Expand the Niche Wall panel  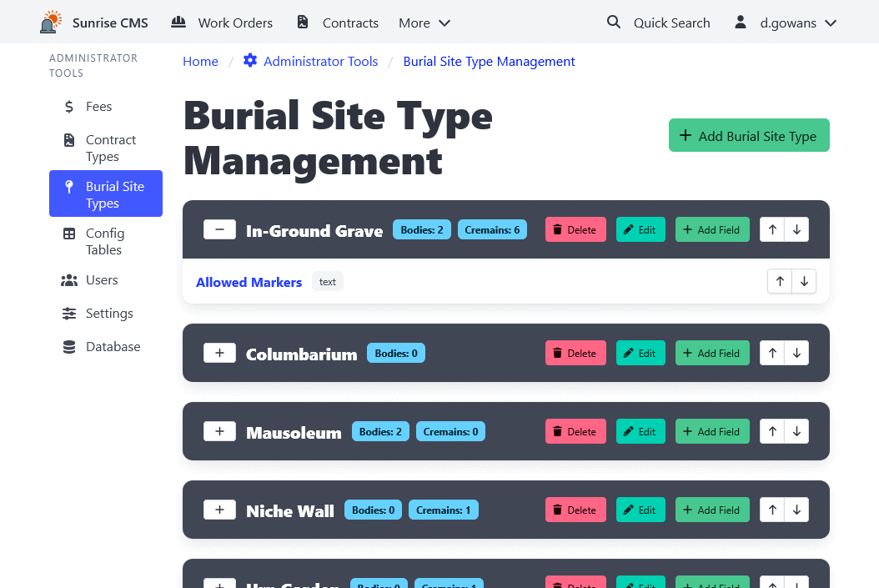pos(220,510)
